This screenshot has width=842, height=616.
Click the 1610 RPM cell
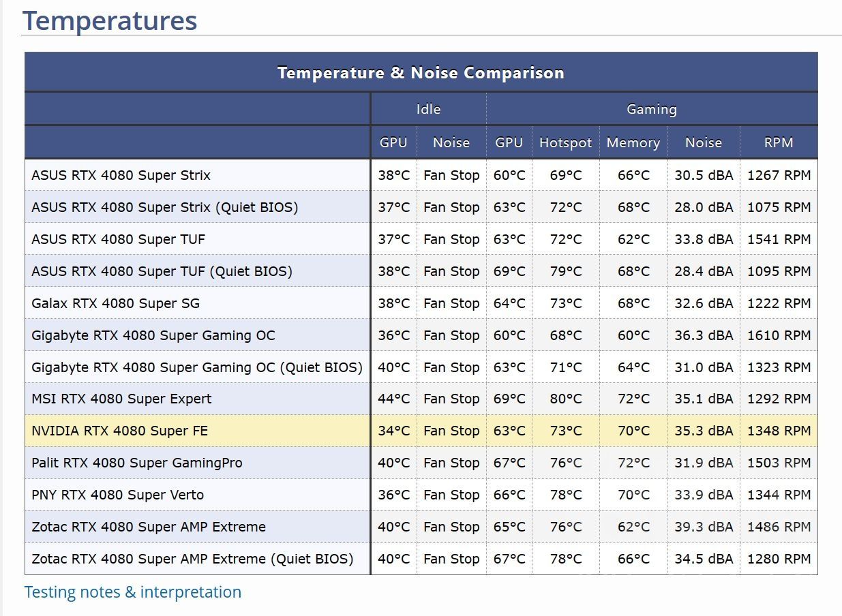pyautogui.click(x=779, y=335)
